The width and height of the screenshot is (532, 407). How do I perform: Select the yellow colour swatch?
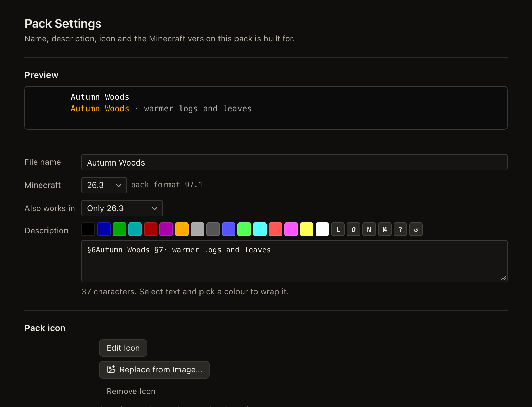(x=307, y=229)
